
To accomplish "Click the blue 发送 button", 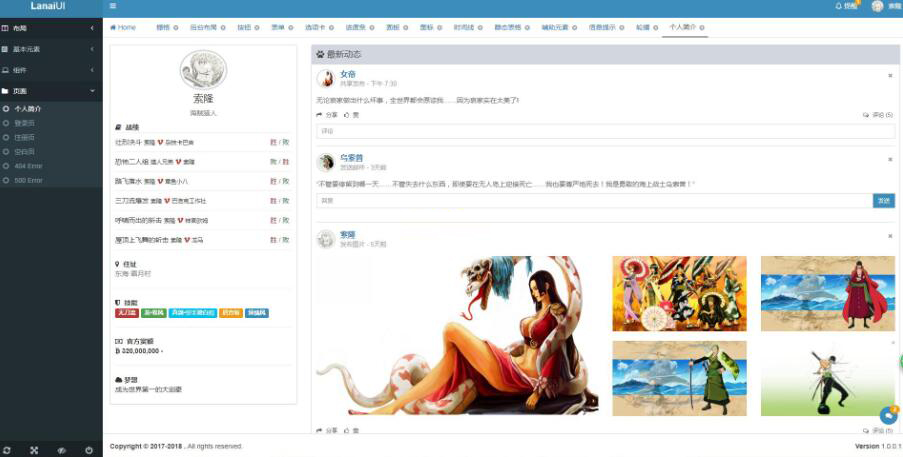I will [x=883, y=201].
